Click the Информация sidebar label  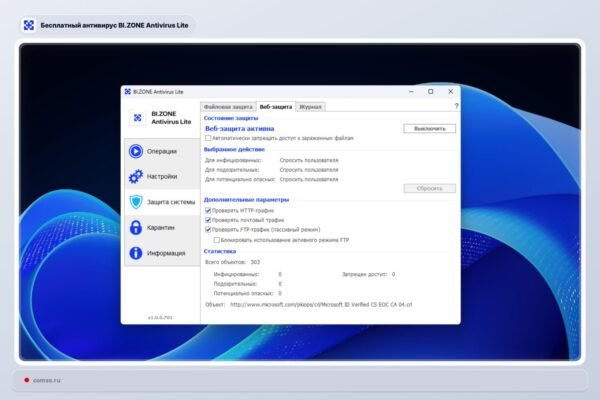coord(166,253)
